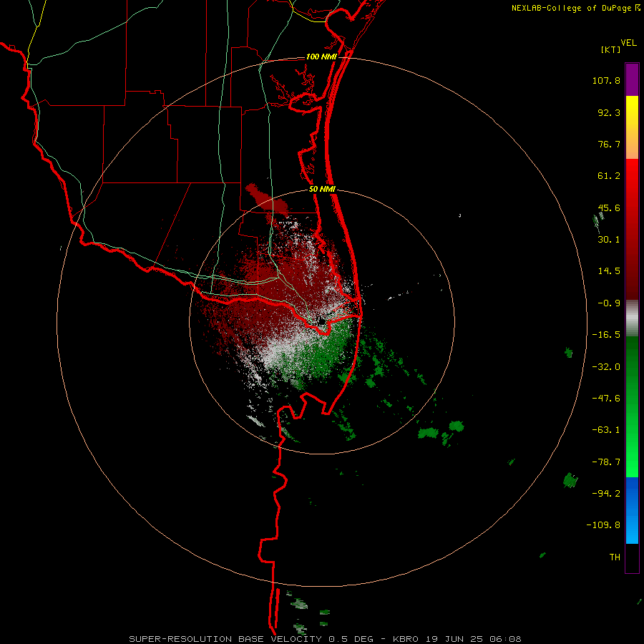644x644 pixels.
Task: Click the purple segment of the color bar
Action: 632,79
